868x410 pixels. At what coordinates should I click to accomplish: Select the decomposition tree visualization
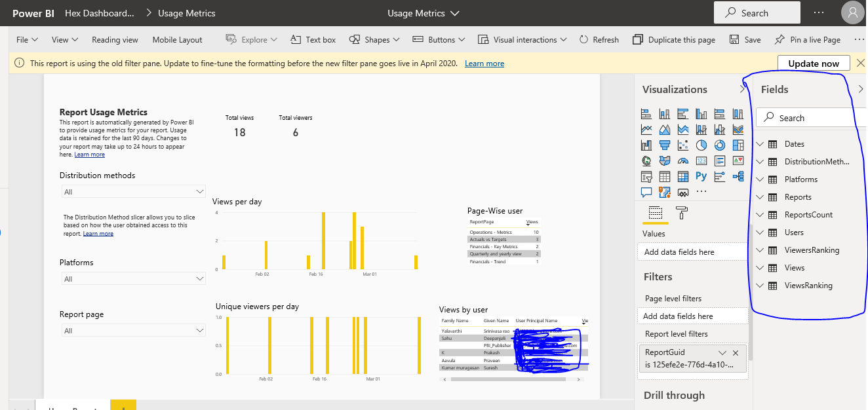[x=738, y=177]
